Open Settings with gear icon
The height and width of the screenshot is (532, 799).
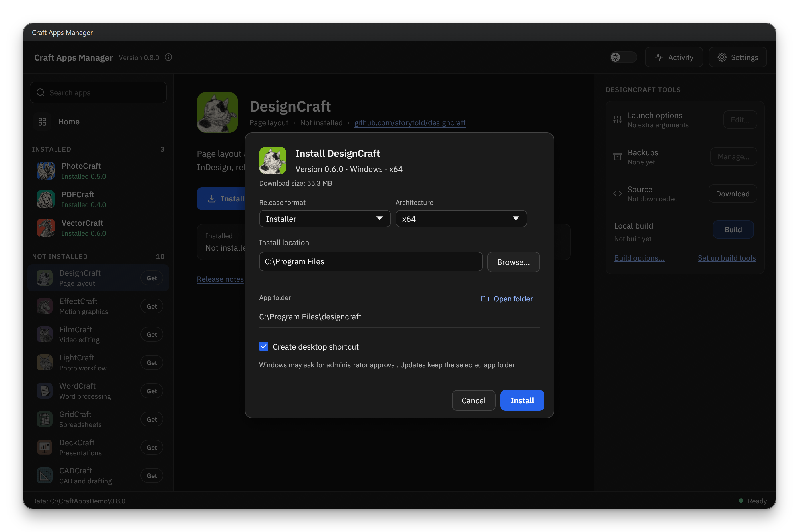[737, 57]
